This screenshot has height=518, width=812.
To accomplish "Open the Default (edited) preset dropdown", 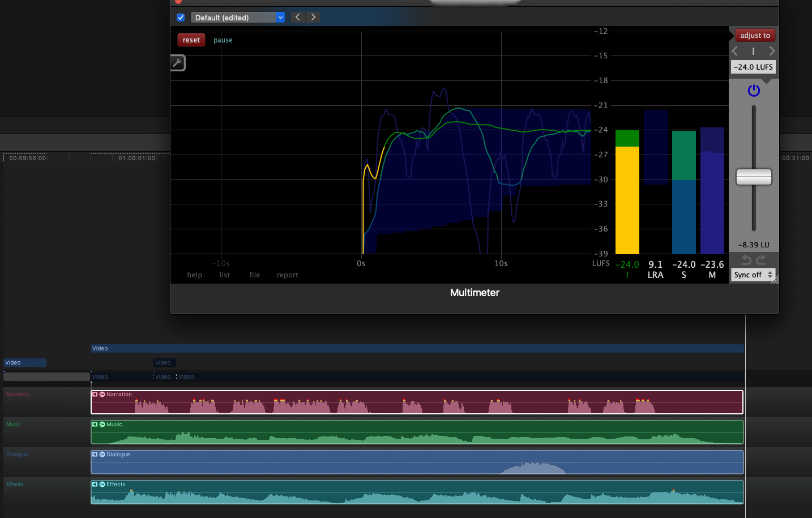I will pos(237,18).
